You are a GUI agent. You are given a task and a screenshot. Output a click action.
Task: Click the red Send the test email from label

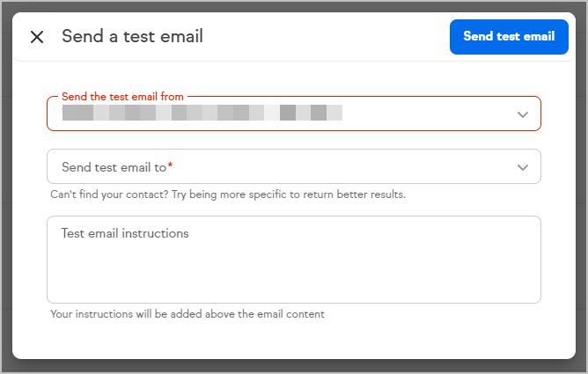click(122, 96)
